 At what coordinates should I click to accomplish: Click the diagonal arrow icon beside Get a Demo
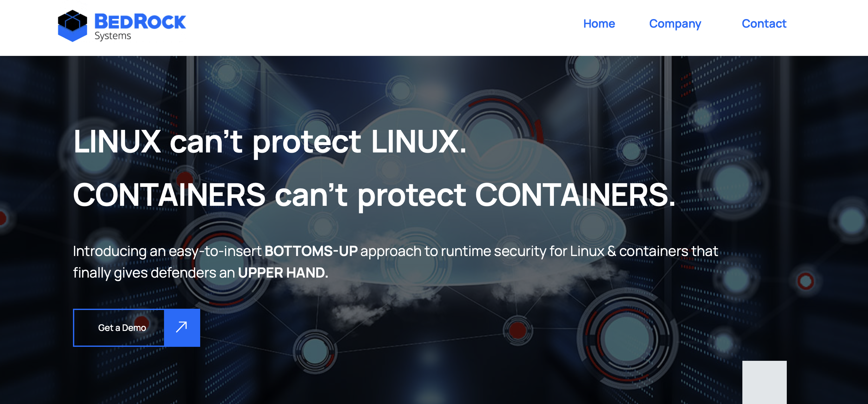point(182,327)
